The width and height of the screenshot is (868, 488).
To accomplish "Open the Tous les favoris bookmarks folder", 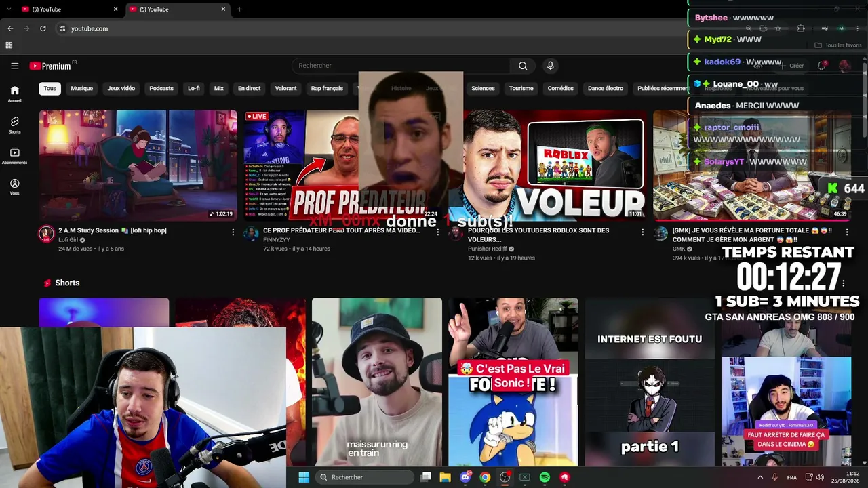I will 838,45.
